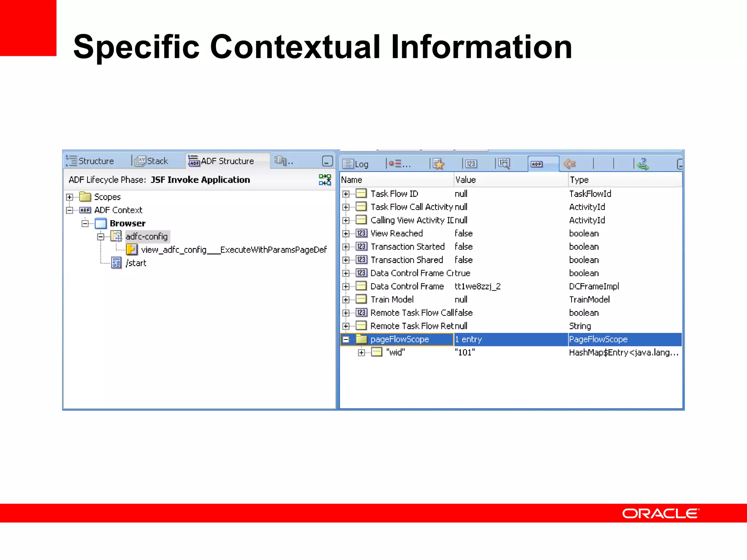Minimize the ADF Structure panel
The height and width of the screenshot is (560, 747).
[x=327, y=161]
